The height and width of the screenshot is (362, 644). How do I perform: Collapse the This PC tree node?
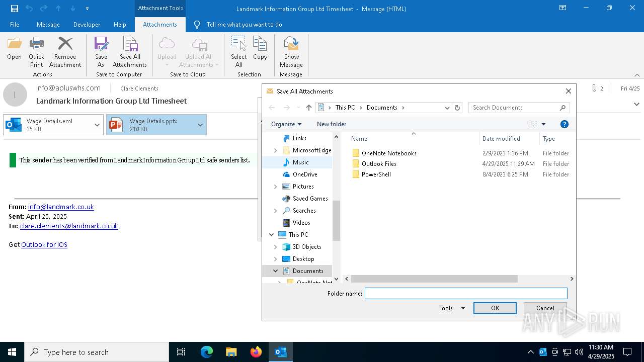point(272,235)
